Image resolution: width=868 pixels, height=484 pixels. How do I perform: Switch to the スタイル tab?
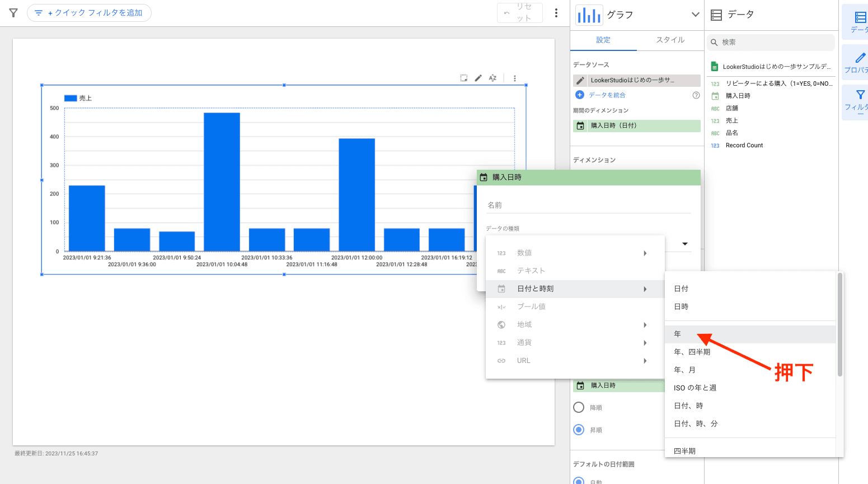670,40
